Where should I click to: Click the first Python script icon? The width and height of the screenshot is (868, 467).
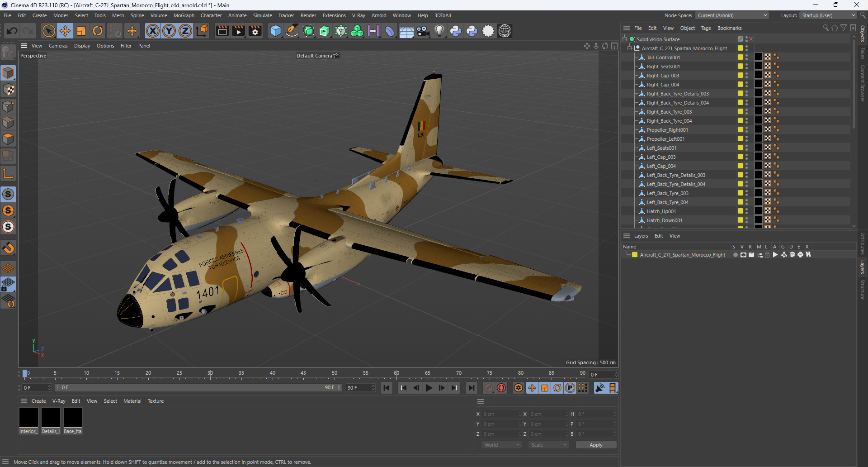point(456,31)
